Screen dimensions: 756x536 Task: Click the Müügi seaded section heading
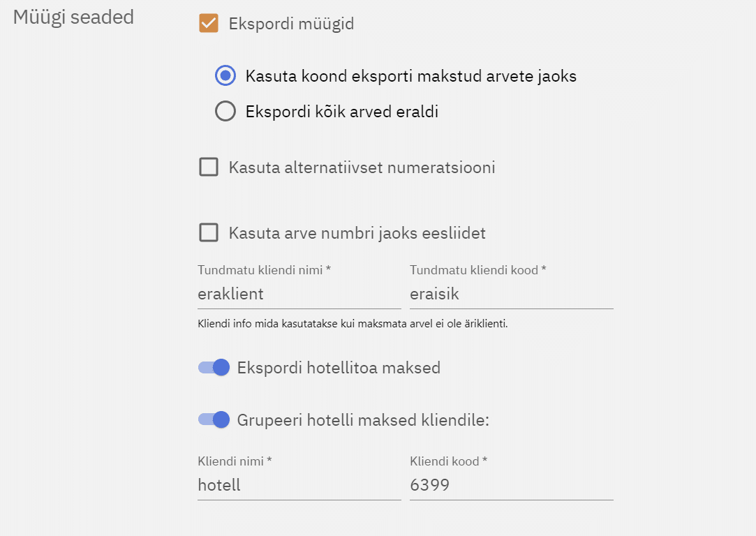[73, 17]
